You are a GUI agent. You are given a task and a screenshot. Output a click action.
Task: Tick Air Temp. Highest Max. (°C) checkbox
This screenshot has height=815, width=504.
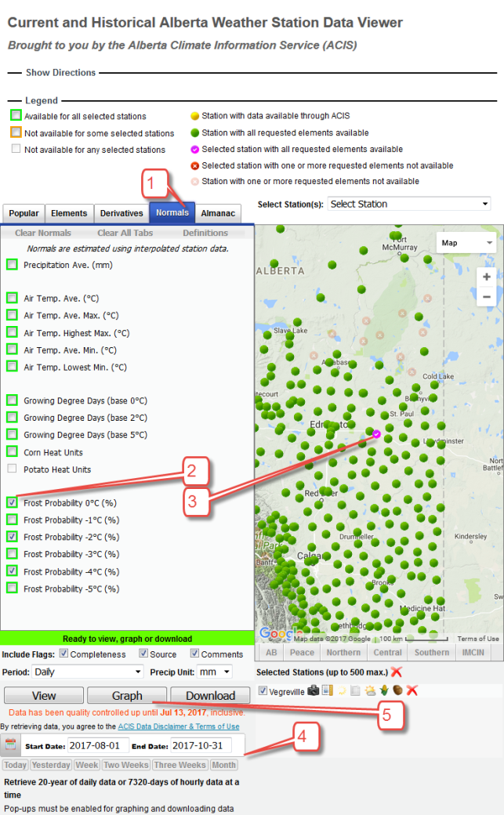tap(12, 332)
